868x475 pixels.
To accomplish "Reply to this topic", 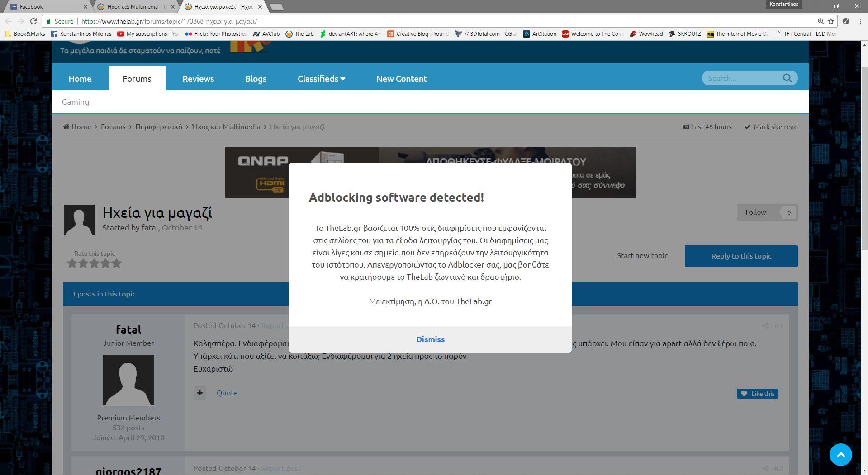I will tap(741, 256).
